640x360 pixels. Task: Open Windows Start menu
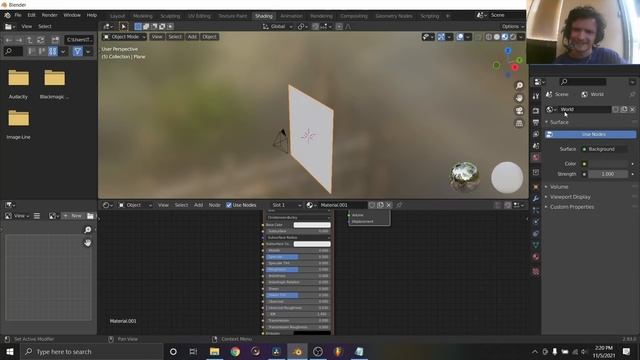[10, 351]
